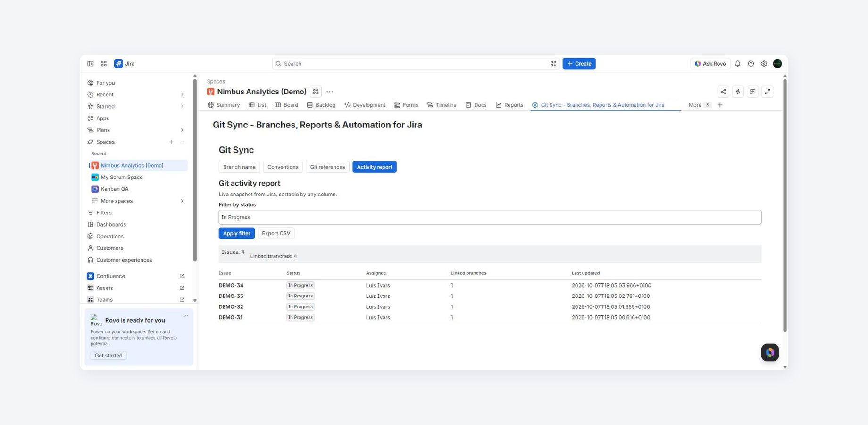This screenshot has width=868, height=425.
Task: Click the Jira logo
Action: tap(125, 64)
